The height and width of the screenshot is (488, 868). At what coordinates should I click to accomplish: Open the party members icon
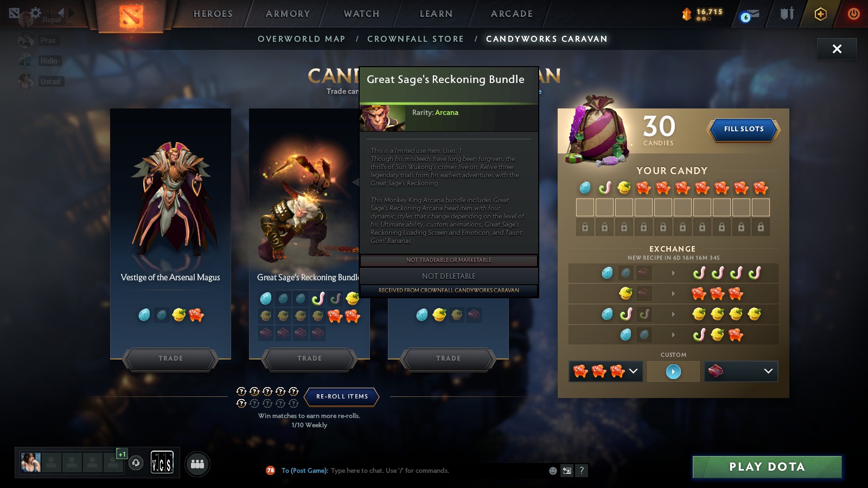coord(197,464)
